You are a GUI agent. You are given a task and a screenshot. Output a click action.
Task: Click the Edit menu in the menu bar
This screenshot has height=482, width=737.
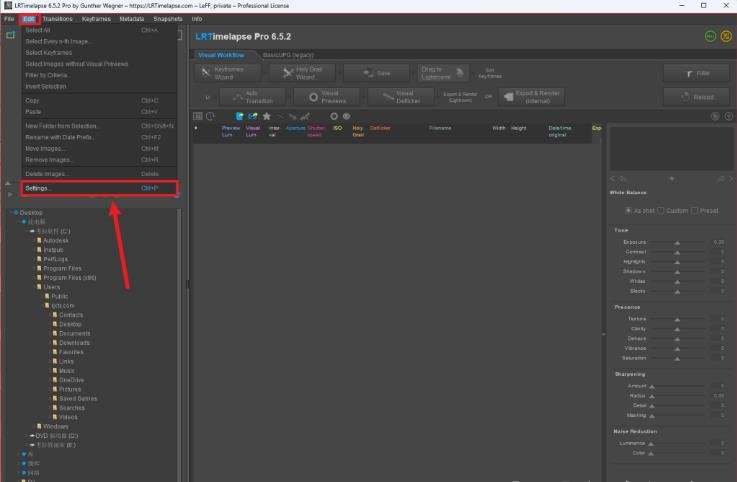click(29, 19)
